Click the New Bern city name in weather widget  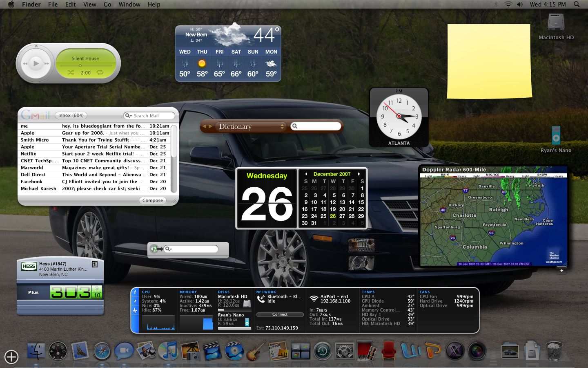point(196,34)
